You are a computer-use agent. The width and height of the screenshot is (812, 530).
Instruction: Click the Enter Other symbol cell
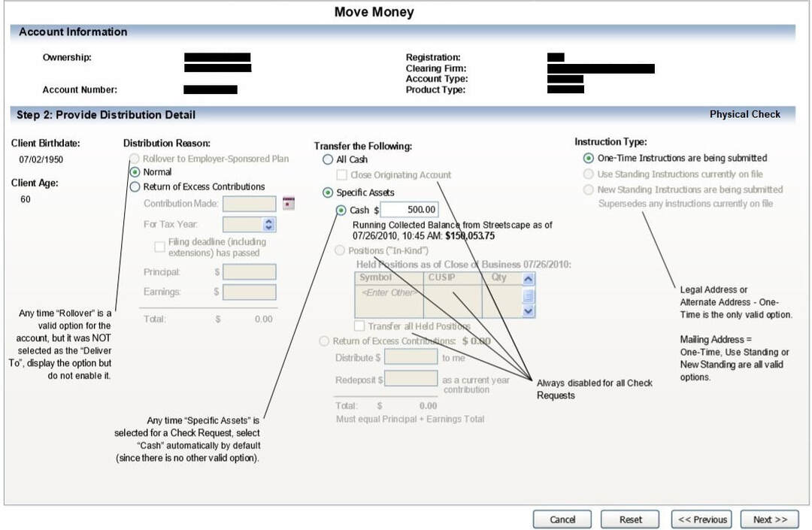click(x=389, y=293)
